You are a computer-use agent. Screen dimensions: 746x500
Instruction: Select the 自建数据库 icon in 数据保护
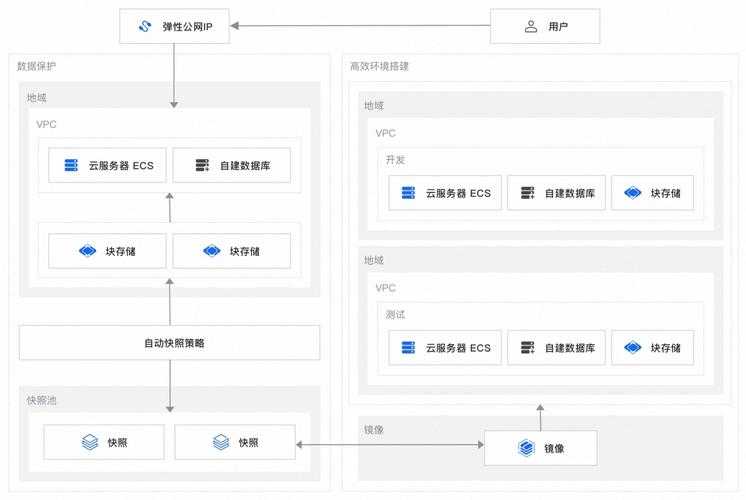click(202, 165)
